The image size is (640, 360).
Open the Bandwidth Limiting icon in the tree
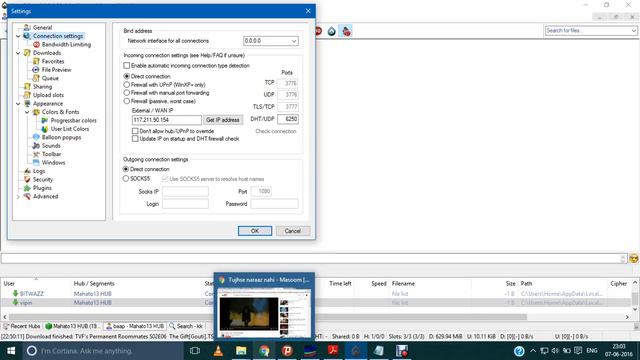point(36,44)
